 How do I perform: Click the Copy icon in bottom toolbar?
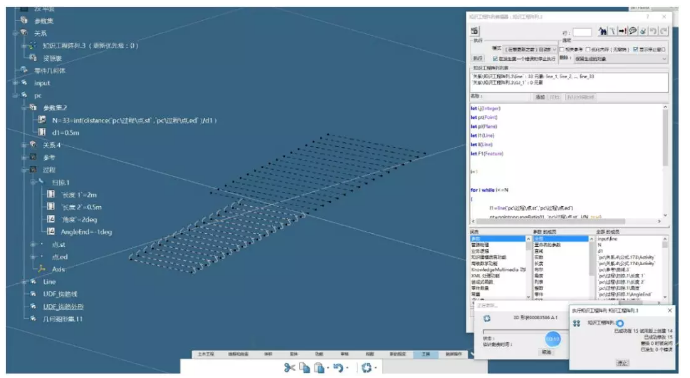point(305,367)
